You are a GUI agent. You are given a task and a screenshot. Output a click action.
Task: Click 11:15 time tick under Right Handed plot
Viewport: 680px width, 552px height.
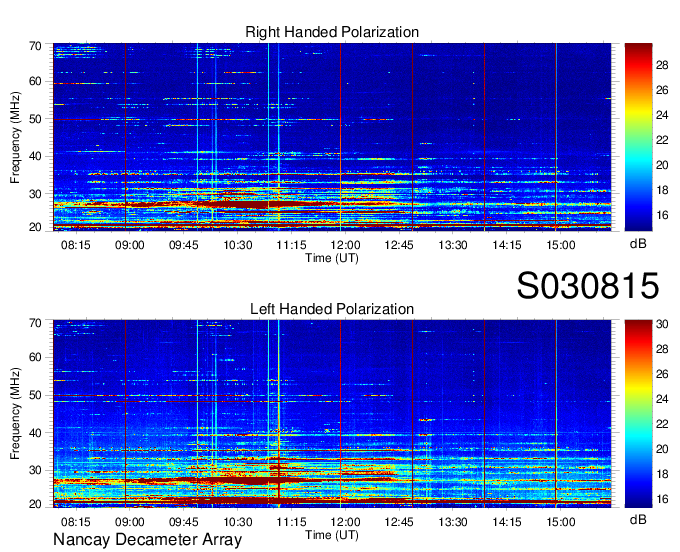[x=291, y=245]
